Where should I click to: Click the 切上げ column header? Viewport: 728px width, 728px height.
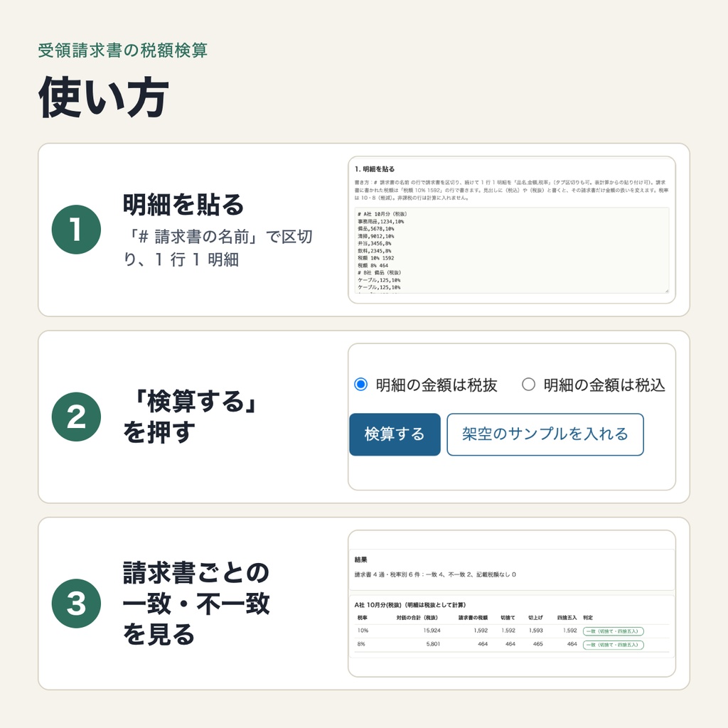536,618
